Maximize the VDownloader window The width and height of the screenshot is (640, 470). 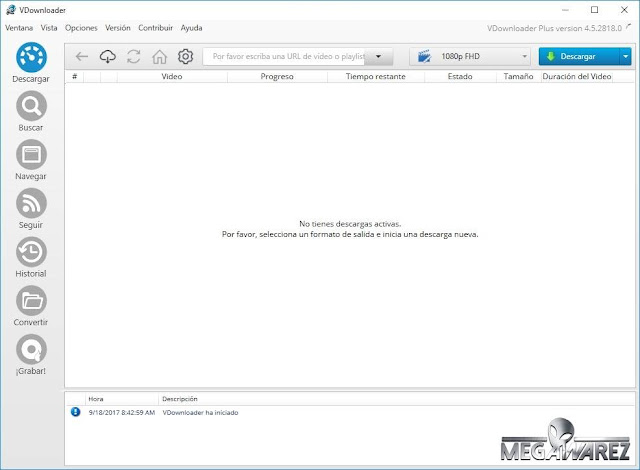[595, 10]
